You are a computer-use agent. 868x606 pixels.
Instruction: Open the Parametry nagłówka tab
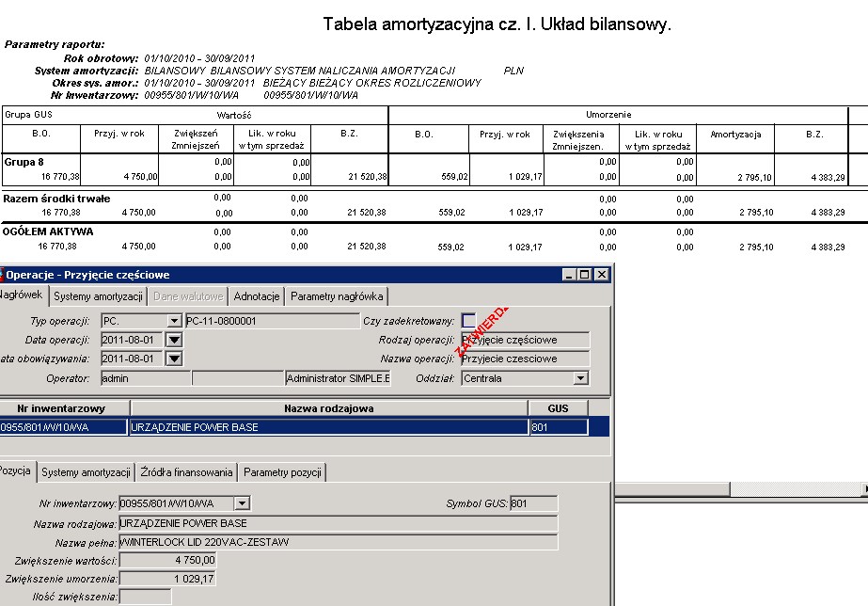click(337, 296)
